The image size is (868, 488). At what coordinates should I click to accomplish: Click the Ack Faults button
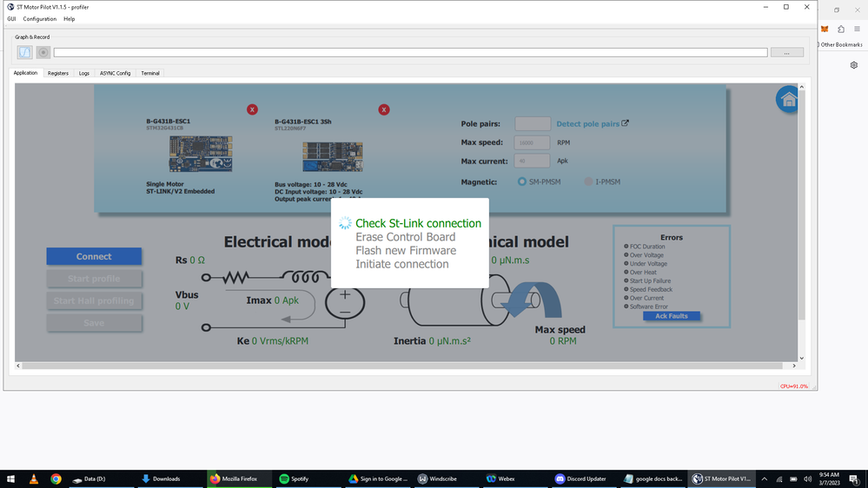(x=672, y=316)
